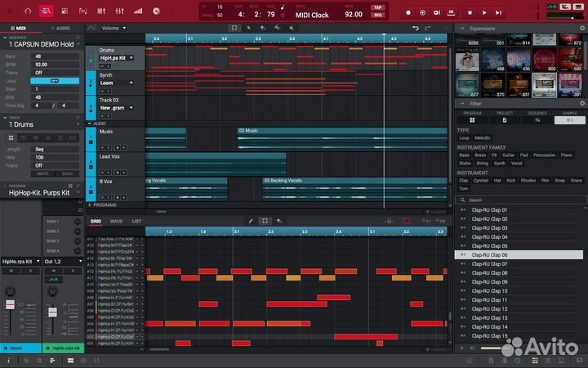The height and width of the screenshot is (368, 588).
Task: Open the HipHo.rps Kit channel strip dropdown
Action: 21,262
